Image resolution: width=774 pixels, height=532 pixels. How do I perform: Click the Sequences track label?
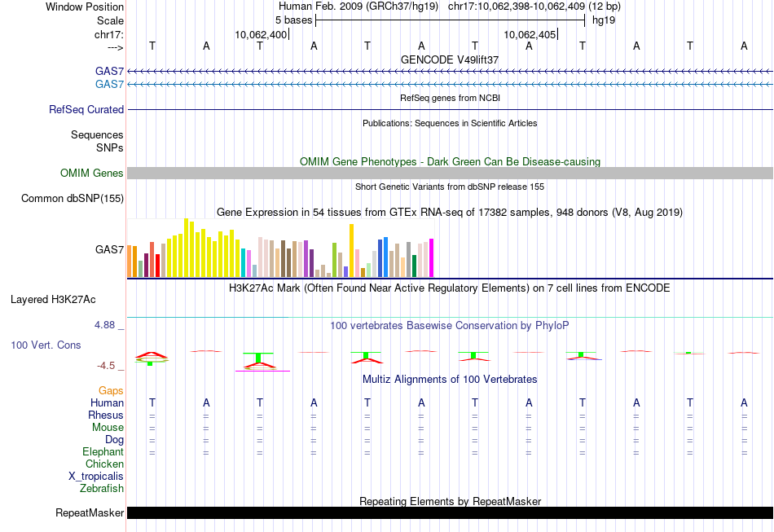tap(97, 134)
